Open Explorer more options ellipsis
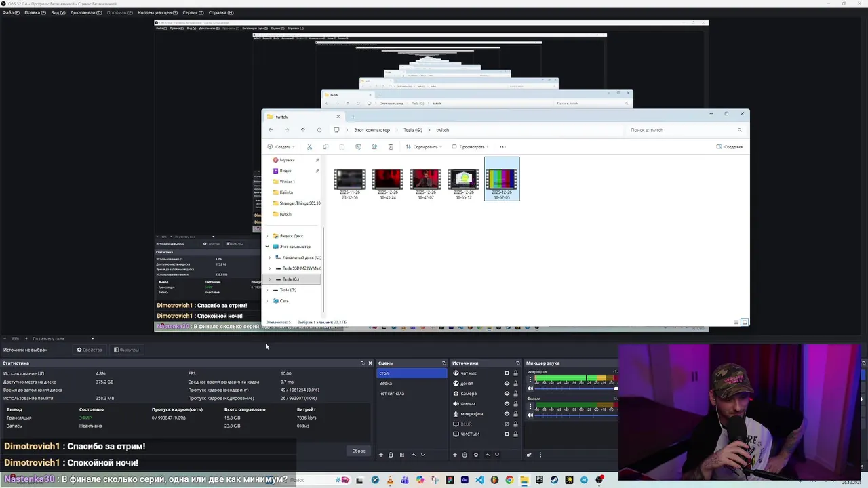 pos(502,147)
